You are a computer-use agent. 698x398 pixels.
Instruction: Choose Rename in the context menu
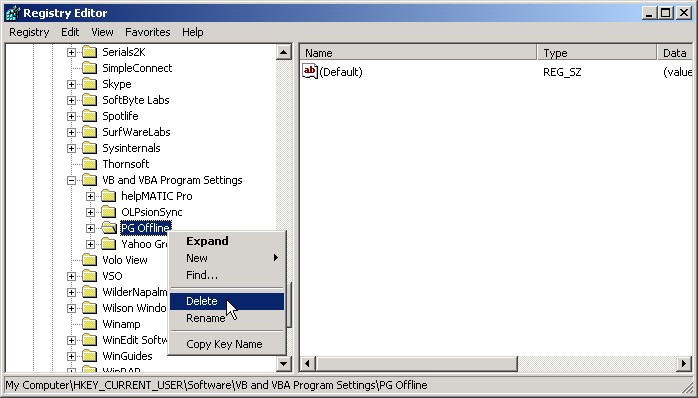tap(227, 318)
